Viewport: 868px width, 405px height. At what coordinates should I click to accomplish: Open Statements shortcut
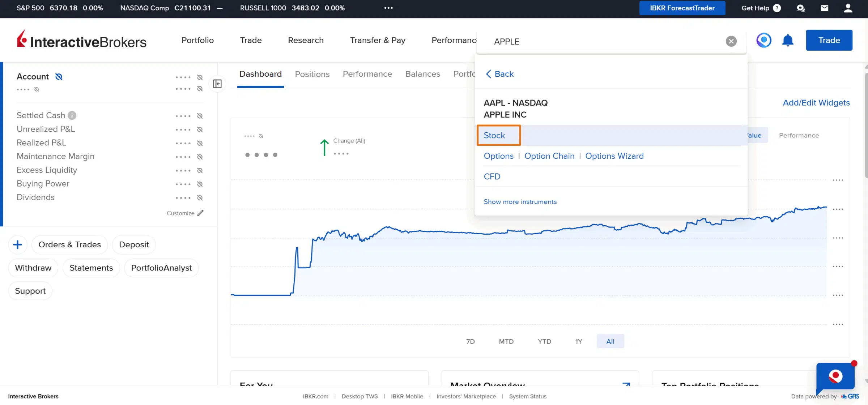91,268
